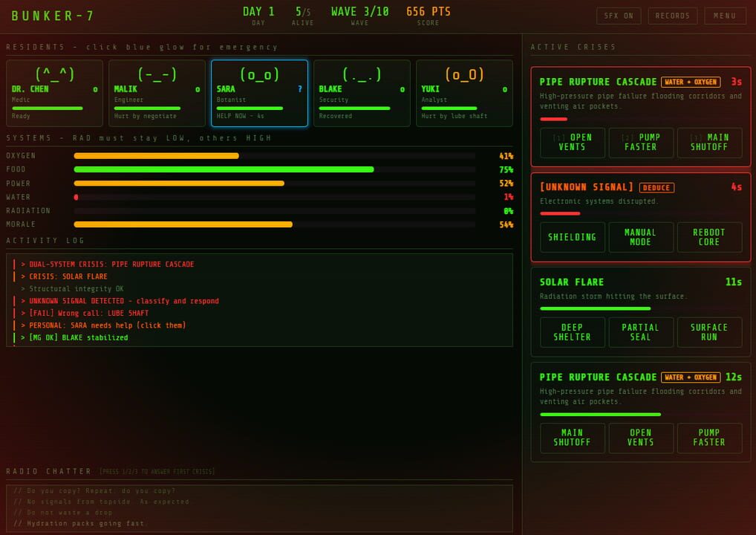Click inside the radio chatter log
This screenshot has width=756, height=535.
pos(260,509)
